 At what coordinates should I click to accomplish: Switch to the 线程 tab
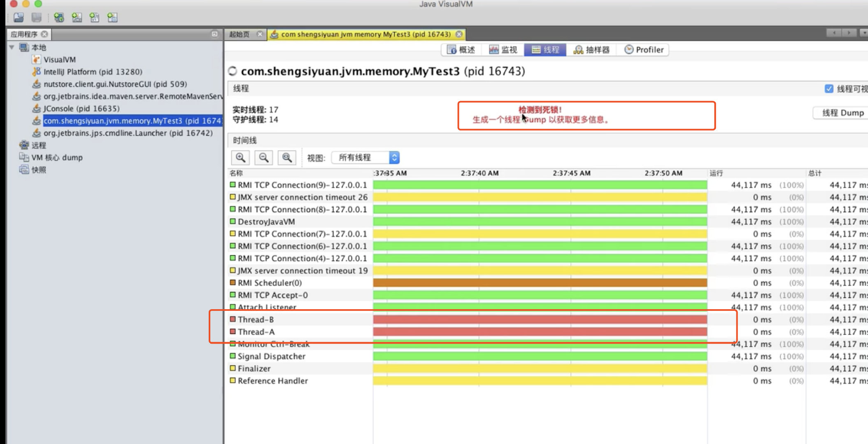click(x=545, y=50)
